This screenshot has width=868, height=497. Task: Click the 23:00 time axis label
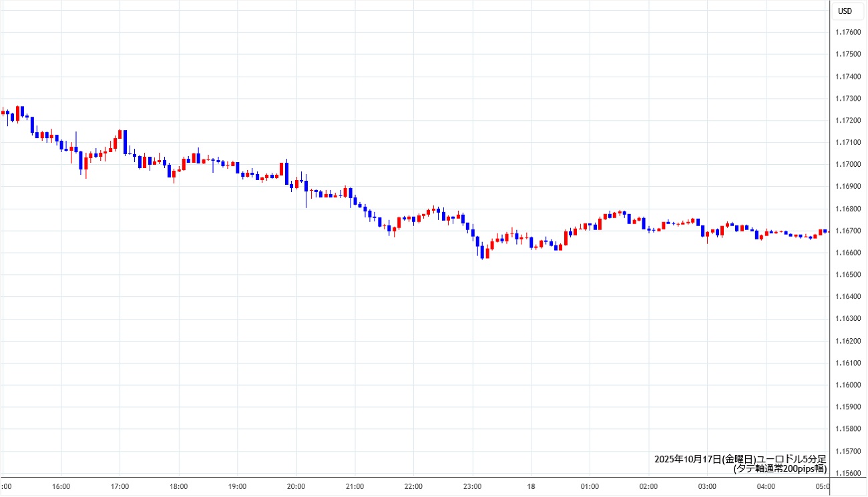472,486
